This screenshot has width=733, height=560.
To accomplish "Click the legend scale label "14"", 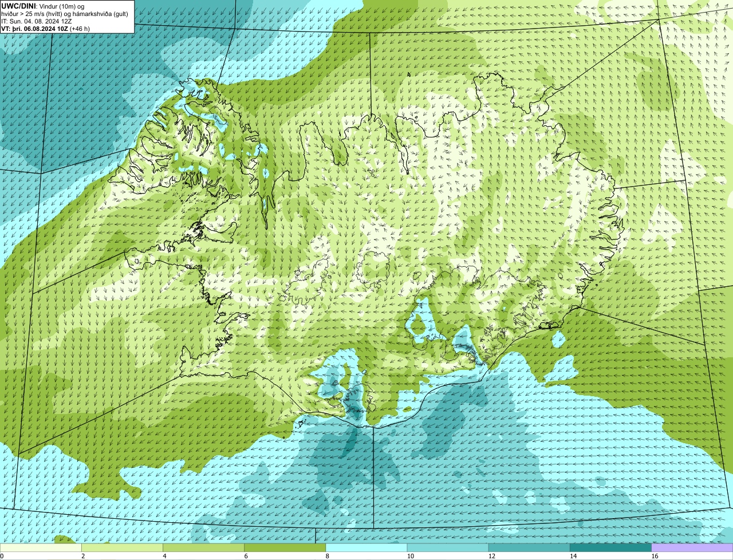I will pyautogui.click(x=573, y=556).
